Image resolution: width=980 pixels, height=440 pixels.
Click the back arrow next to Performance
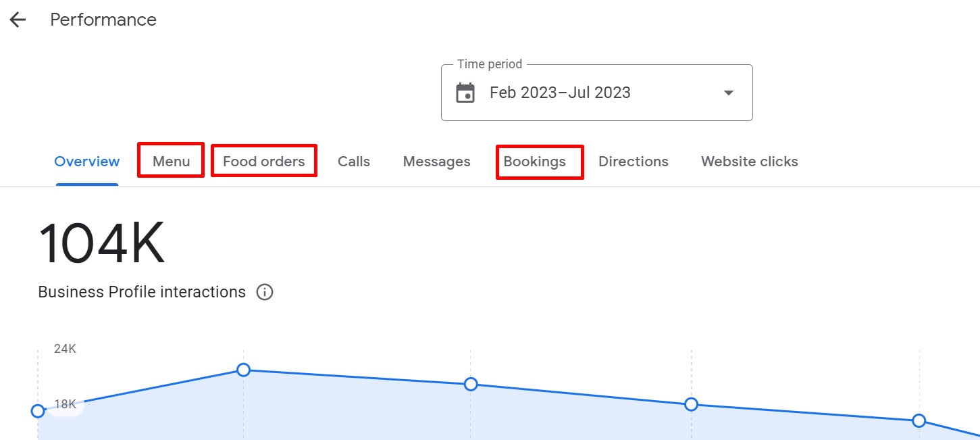click(18, 20)
